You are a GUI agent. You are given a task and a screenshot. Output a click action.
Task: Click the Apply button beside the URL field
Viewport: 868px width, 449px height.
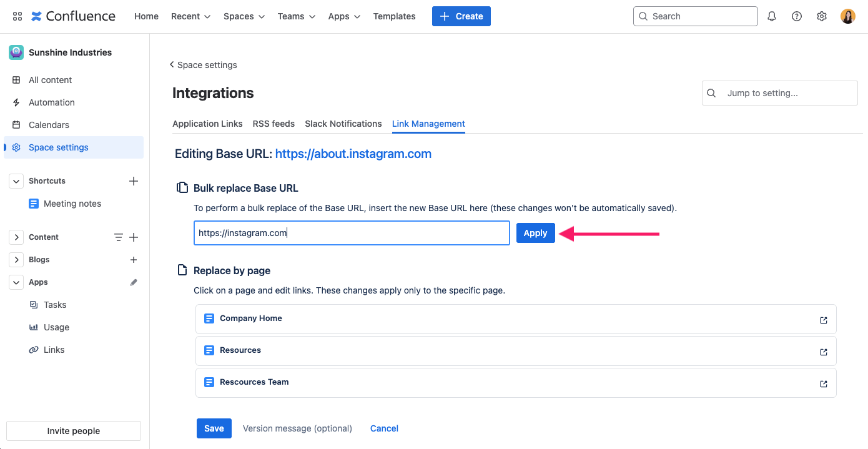point(535,233)
